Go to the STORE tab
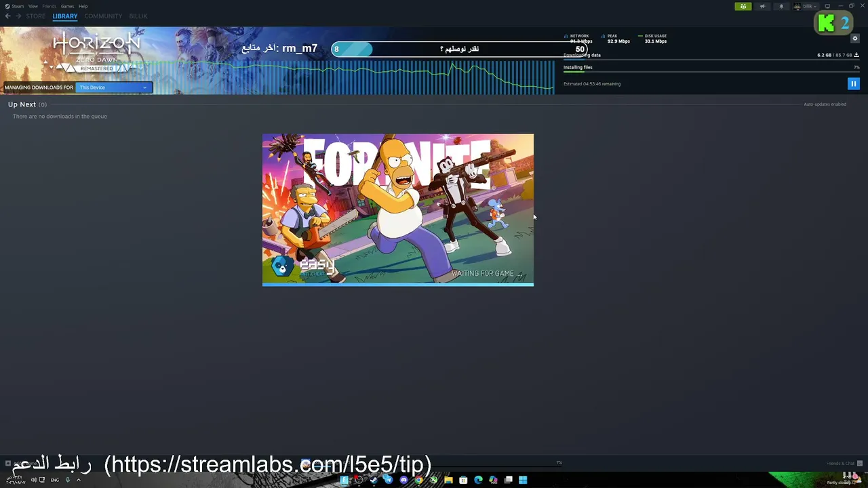 click(x=36, y=16)
